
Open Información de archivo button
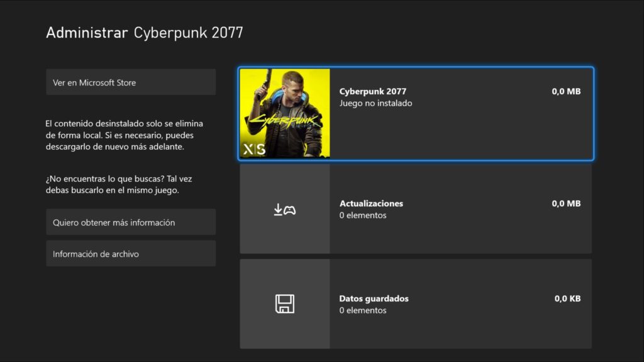click(131, 254)
